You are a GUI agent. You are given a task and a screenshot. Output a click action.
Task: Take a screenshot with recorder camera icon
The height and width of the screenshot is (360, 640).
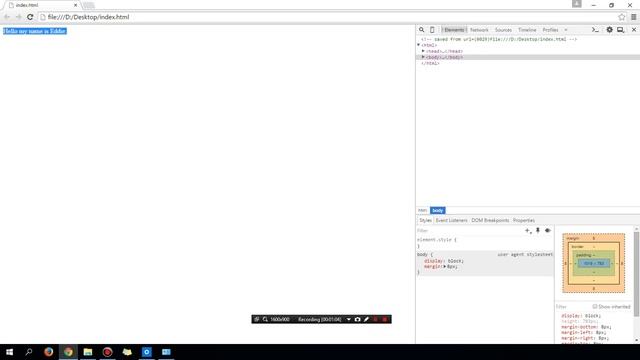[x=358, y=319]
